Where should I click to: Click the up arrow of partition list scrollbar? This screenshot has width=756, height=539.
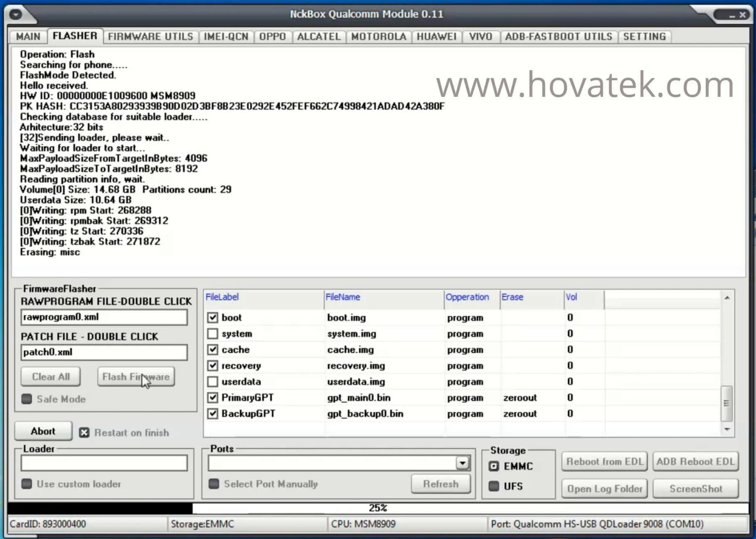click(727, 298)
